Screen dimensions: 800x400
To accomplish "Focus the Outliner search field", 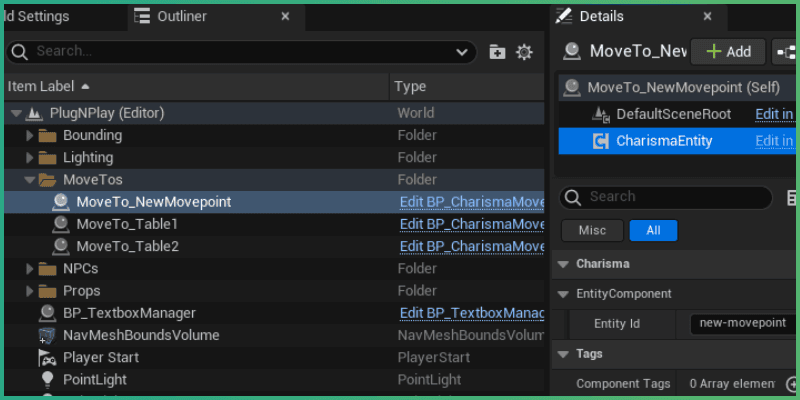I will [x=241, y=52].
